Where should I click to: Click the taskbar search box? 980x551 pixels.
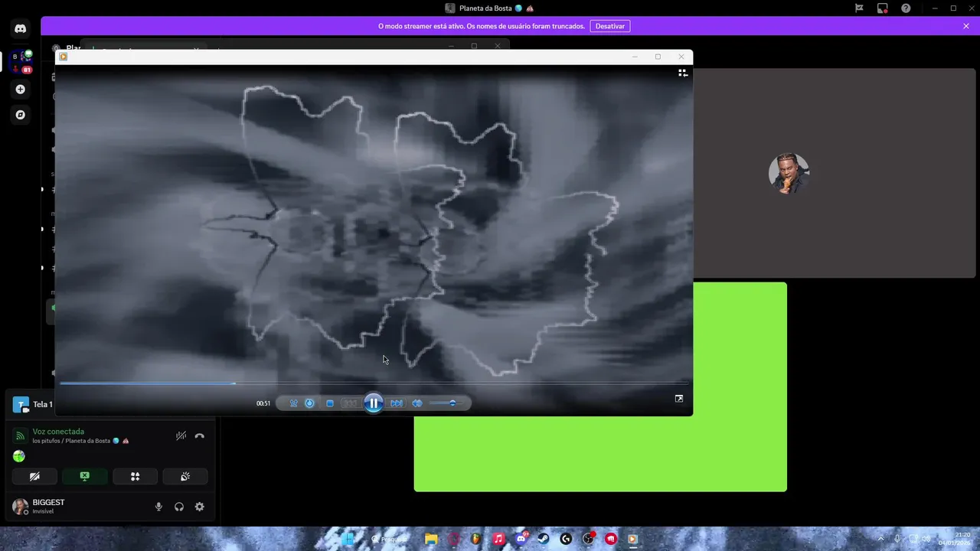(x=390, y=539)
